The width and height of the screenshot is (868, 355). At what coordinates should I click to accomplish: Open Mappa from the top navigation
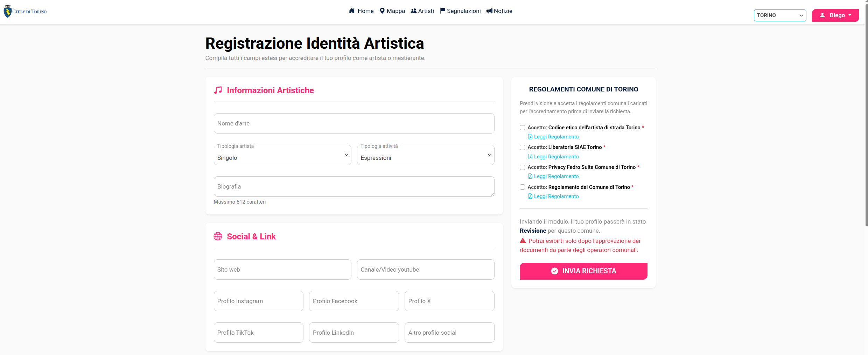392,11
